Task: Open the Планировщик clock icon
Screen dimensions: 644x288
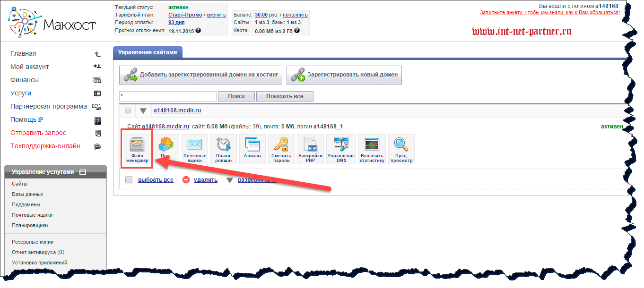Action: click(224, 149)
